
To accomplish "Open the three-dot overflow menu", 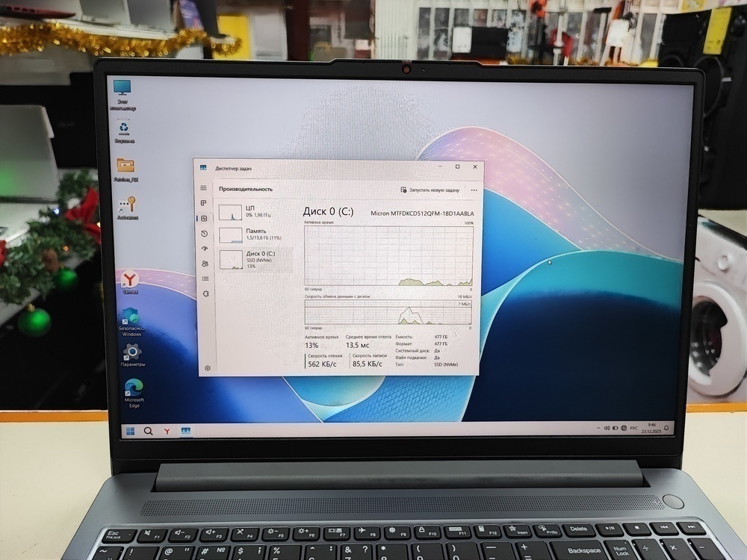I will pyautogui.click(x=474, y=190).
